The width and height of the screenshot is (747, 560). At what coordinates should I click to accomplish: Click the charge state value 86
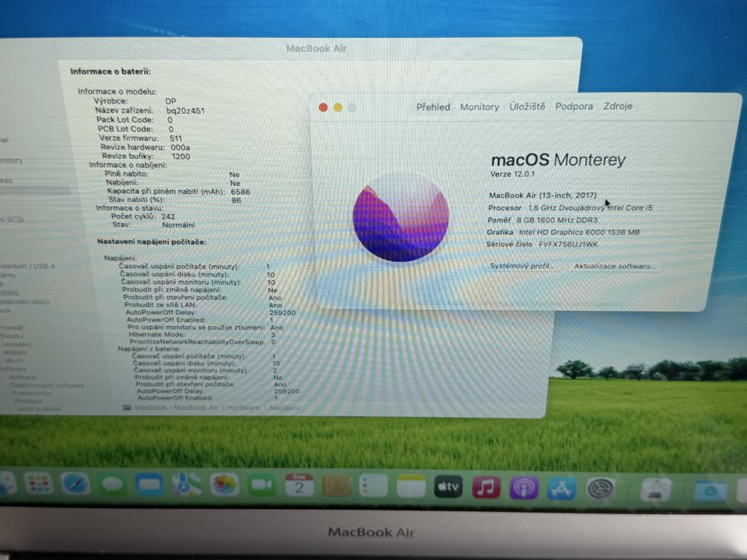click(x=236, y=201)
